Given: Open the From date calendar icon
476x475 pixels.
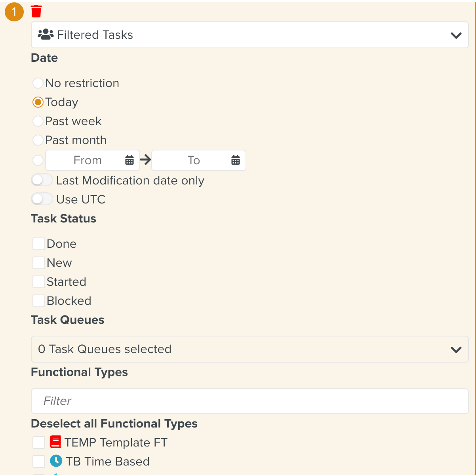Looking at the screenshot, I should coord(129,160).
